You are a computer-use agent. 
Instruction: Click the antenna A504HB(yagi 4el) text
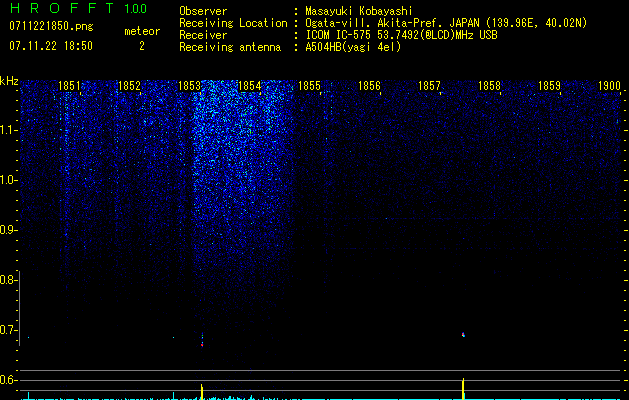pyautogui.click(x=353, y=47)
